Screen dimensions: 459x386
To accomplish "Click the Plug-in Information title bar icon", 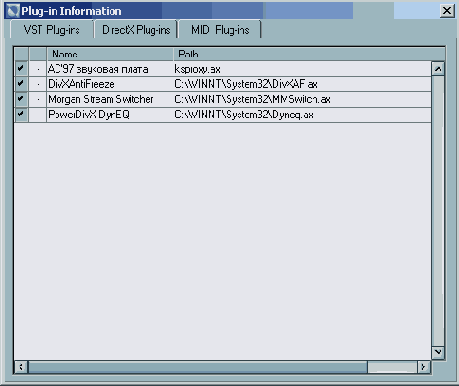I will (x=13, y=11).
